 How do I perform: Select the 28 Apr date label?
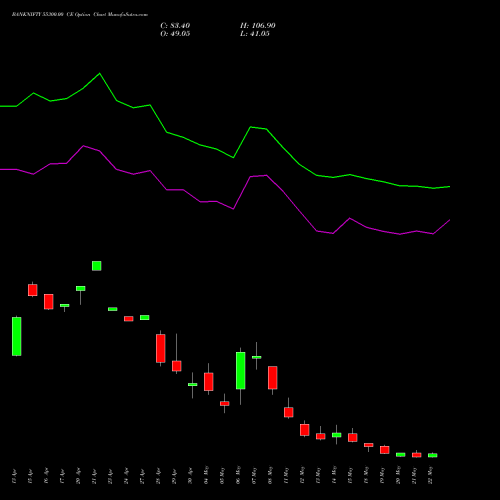click(158, 477)
